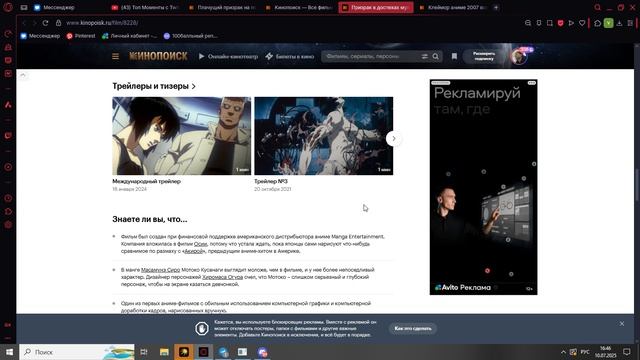Viewport: 640px width, 360px height.
Task: Open the Личный кабинет bookmark
Action: pyautogui.click(x=129, y=36)
